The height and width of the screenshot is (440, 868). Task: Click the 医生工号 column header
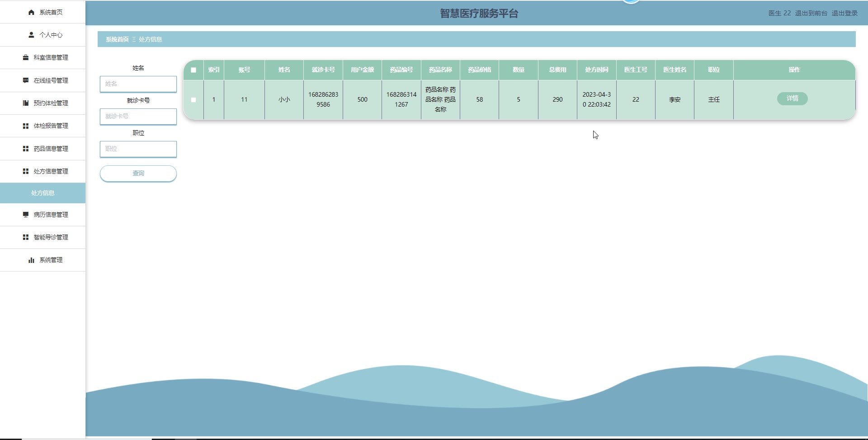[x=636, y=70]
